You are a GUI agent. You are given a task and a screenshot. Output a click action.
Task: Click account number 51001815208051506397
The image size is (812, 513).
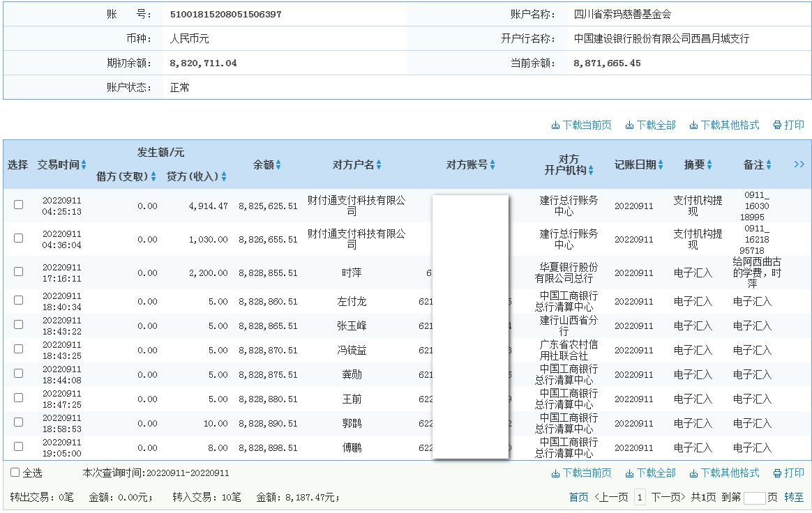[226, 15]
